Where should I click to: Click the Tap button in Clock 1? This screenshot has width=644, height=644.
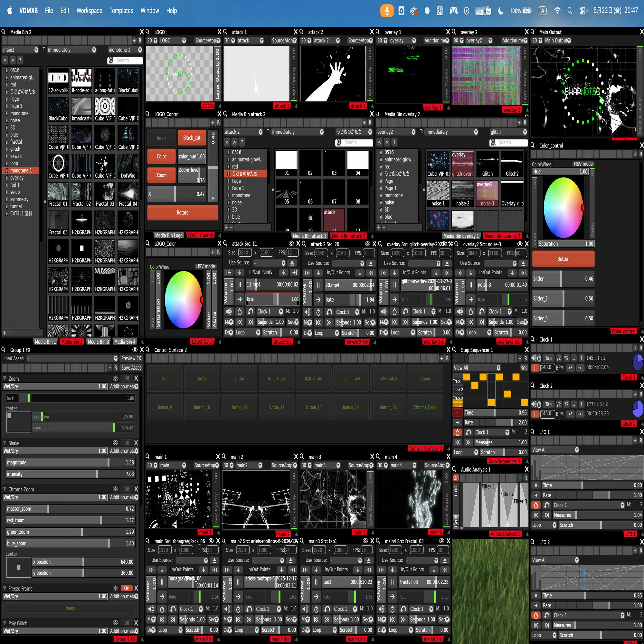(548, 358)
